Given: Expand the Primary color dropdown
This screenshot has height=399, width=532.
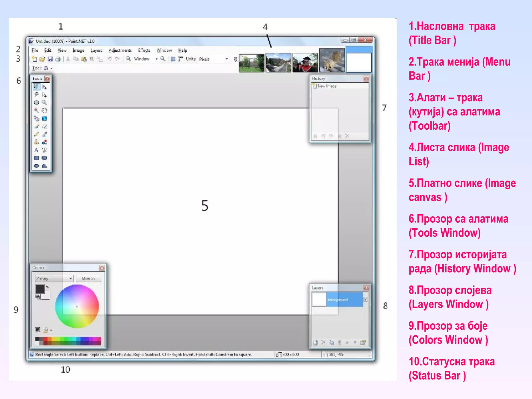Looking at the screenshot, I should [71, 278].
